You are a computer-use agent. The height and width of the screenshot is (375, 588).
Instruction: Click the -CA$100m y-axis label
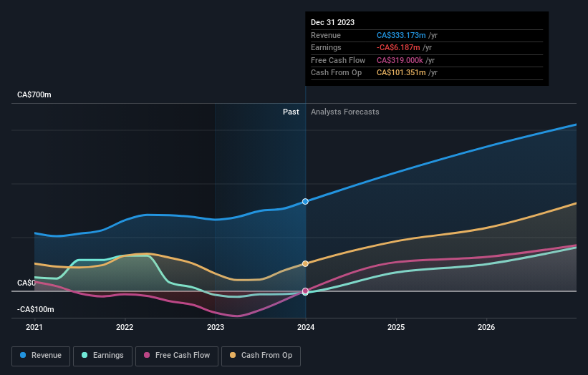click(x=36, y=309)
